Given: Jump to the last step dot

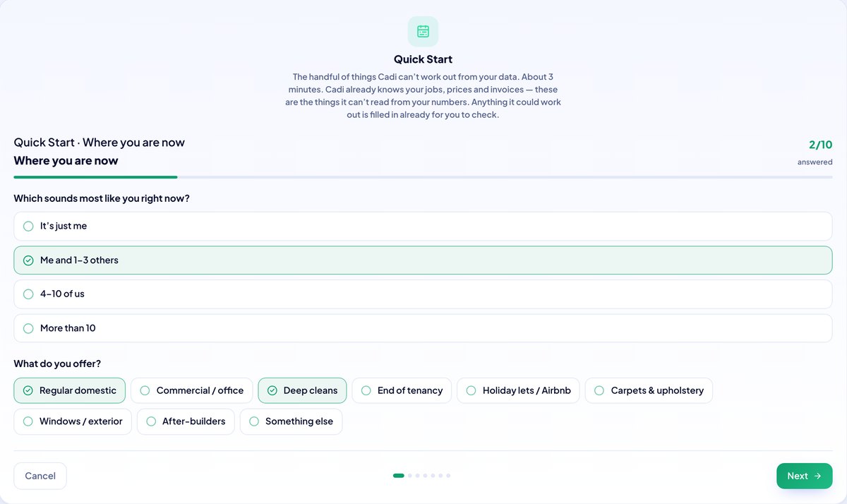Looking at the screenshot, I should click(x=448, y=476).
